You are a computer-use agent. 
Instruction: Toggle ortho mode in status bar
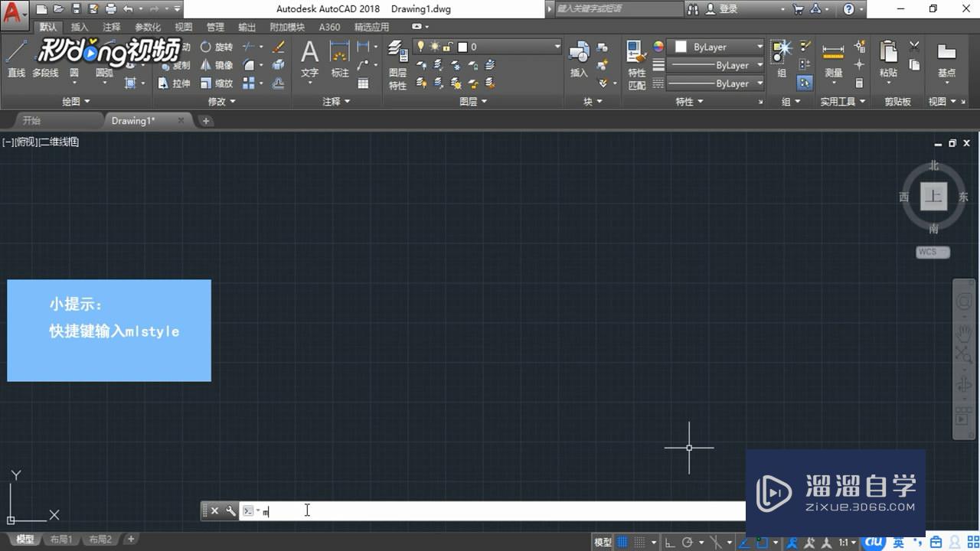click(x=669, y=542)
